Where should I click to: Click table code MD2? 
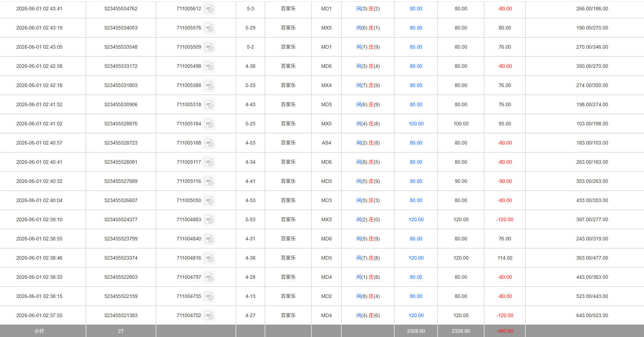click(326, 296)
